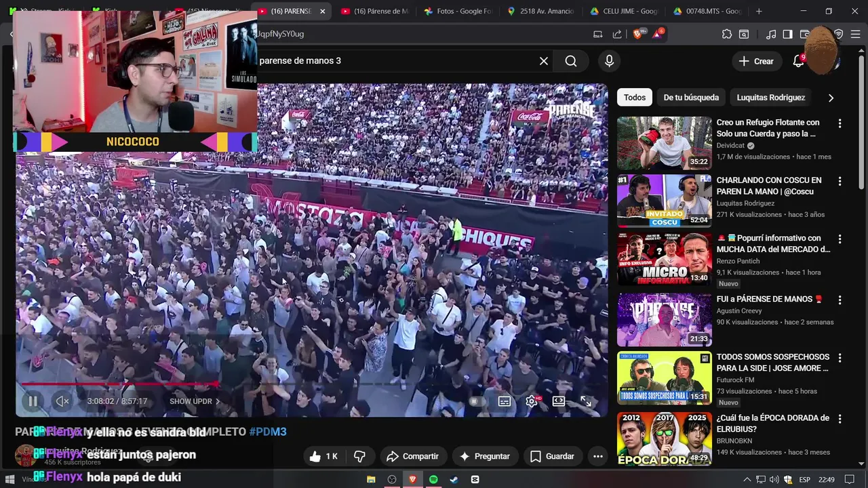The height and width of the screenshot is (488, 868).
Task: Like the video with thumbs up
Action: coord(324,457)
